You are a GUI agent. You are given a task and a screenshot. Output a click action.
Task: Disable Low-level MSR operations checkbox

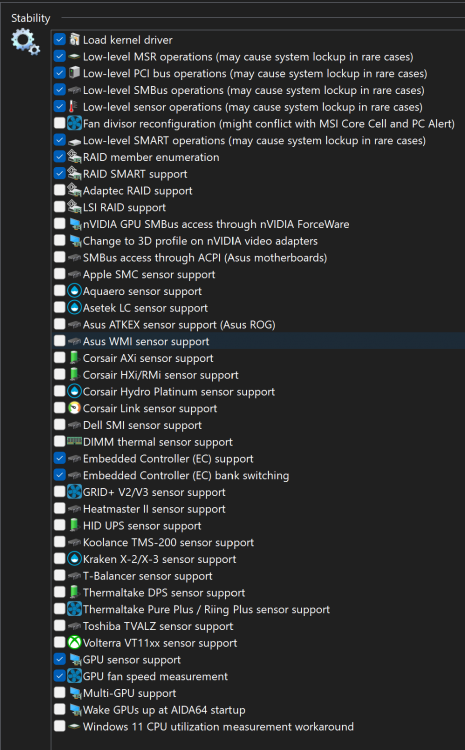pyautogui.click(x=59, y=56)
